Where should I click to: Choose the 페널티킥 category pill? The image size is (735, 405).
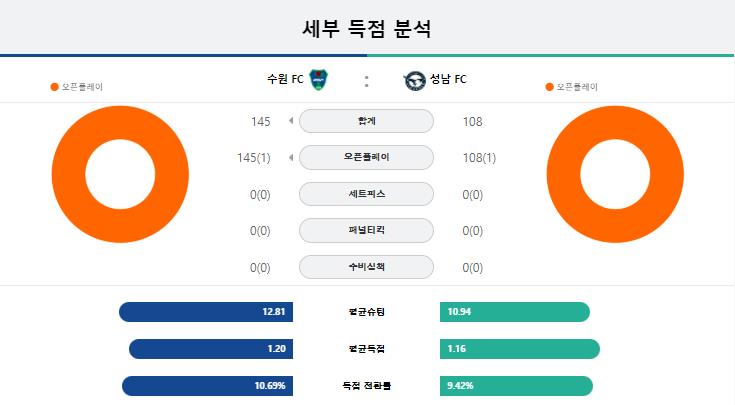pos(366,231)
